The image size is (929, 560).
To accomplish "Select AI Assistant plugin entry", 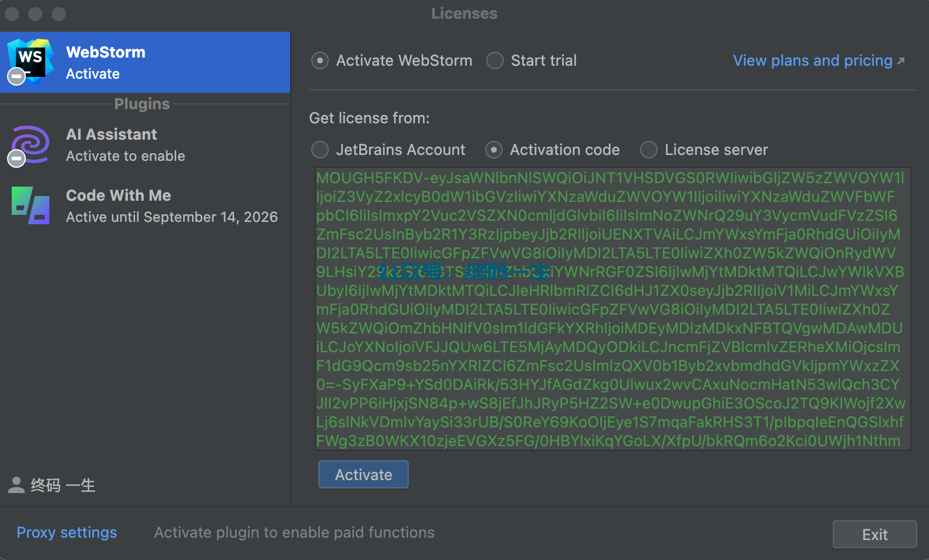I will pos(145,145).
